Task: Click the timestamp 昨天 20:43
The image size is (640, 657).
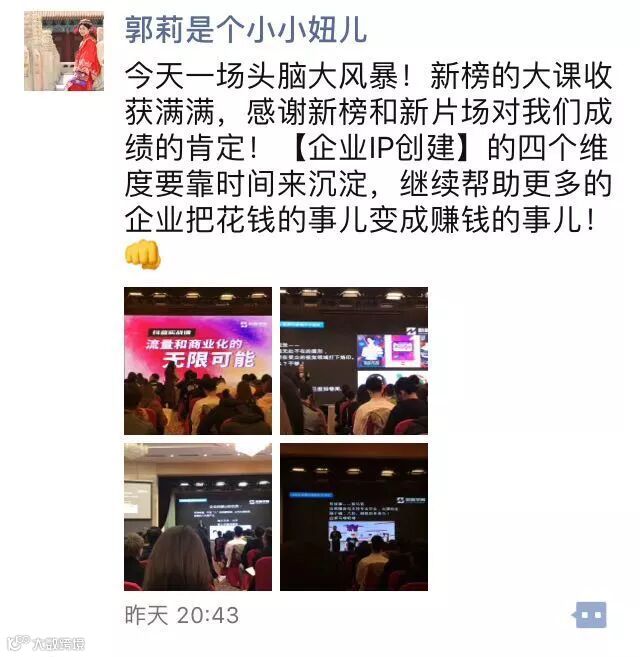Action: [x=182, y=615]
